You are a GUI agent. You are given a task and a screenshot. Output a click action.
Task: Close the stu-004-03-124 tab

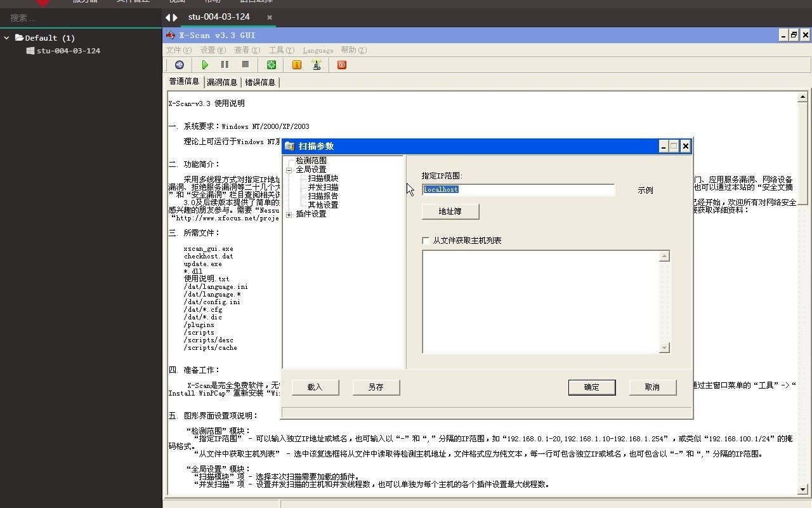[269, 18]
